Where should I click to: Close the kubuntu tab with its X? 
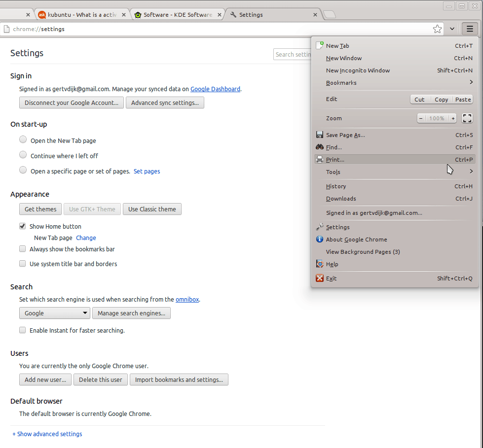click(124, 14)
